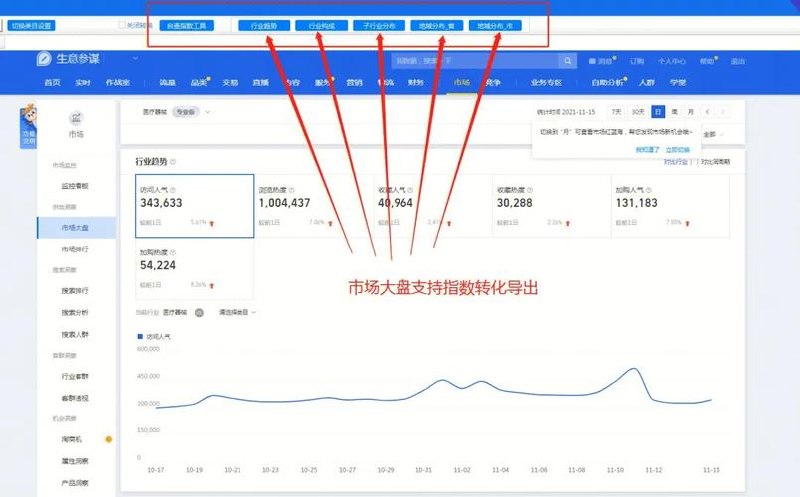Image resolution: width=800 pixels, height=497 pixels.
Task: Open the 功能说明 mascot badge
Action: 28,127
